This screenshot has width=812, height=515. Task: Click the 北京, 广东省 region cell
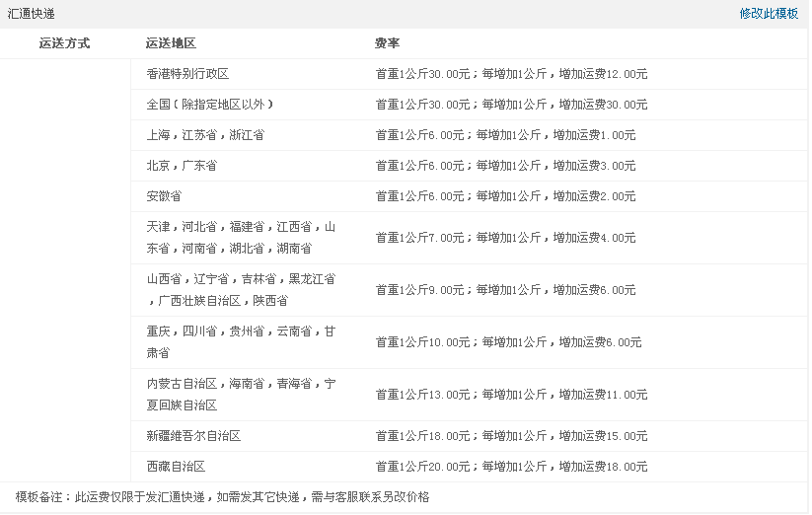(182, 166)
